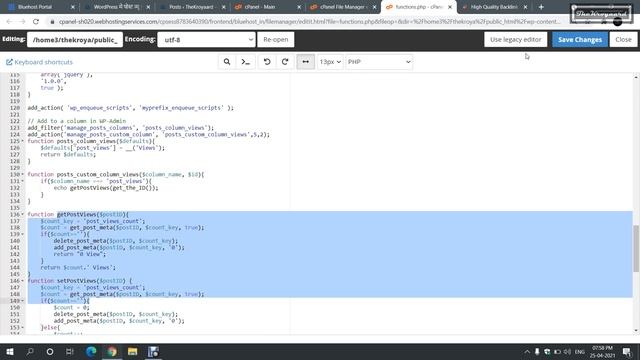Collapse code fold at line 131
Viewport: 640px width, 360px height.
(x=22, y=181)
